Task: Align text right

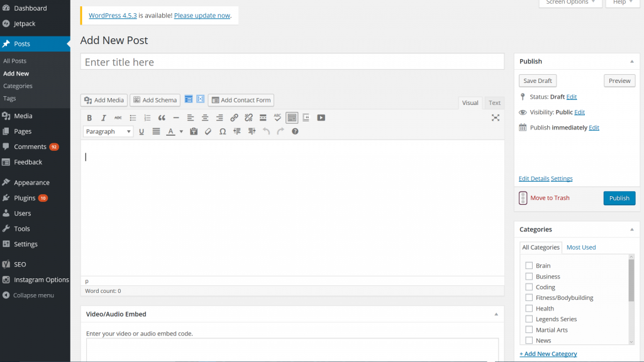Action: pos(219,118)
